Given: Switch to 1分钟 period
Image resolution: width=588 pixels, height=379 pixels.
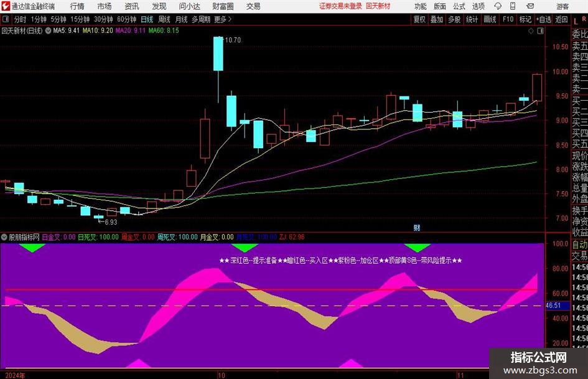Looking at the screenshot, I should click(x=38, y=19).
